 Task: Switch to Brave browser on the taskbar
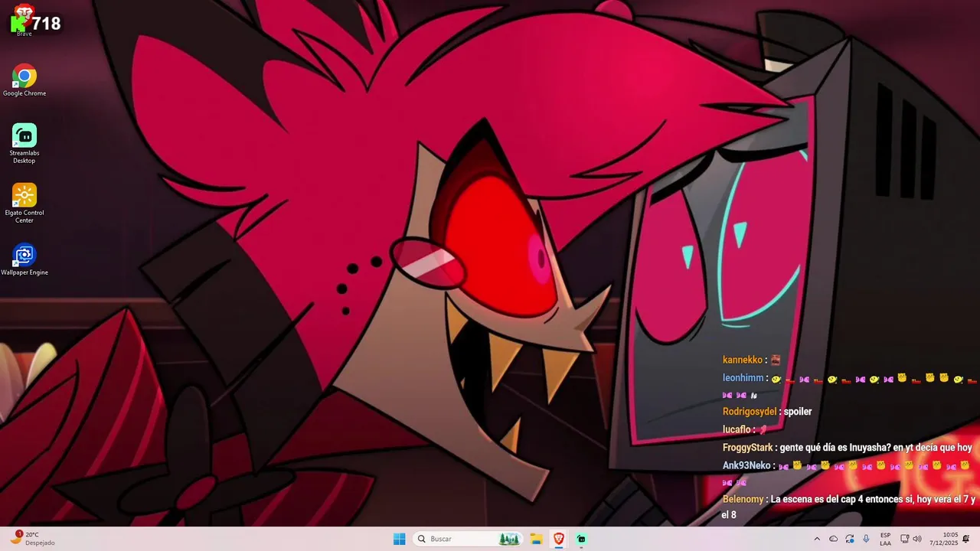[x=559, y=539]
